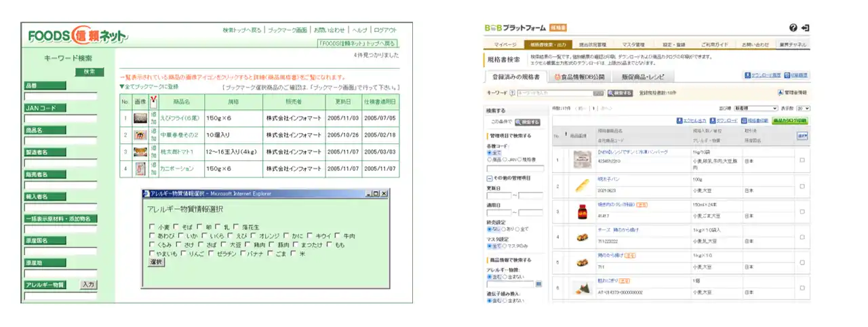Screen dimensions: 868x327
Task: Click the green 商品カタログ印刷 button
Action: click(x=790, y=121)
